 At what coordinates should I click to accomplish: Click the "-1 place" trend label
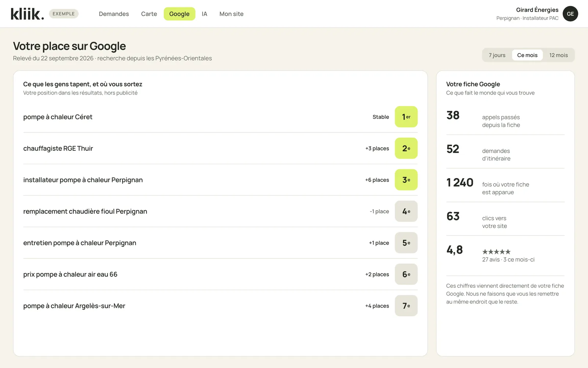pos(379,211)
